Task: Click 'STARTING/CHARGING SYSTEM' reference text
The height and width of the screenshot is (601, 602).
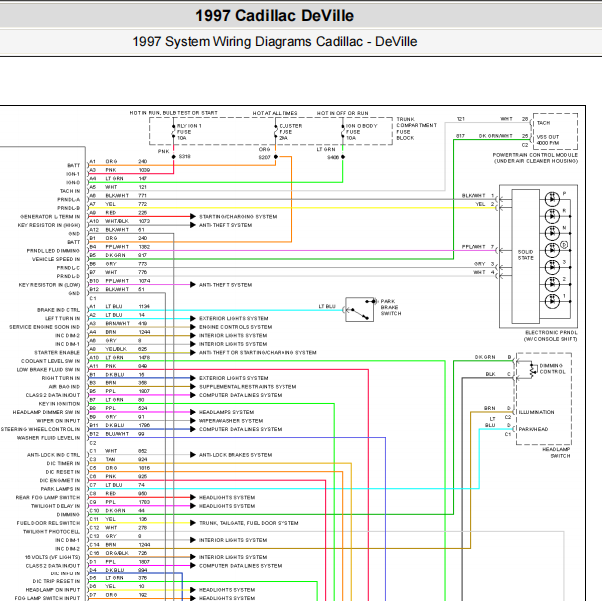Action: (x=238, y=217)
